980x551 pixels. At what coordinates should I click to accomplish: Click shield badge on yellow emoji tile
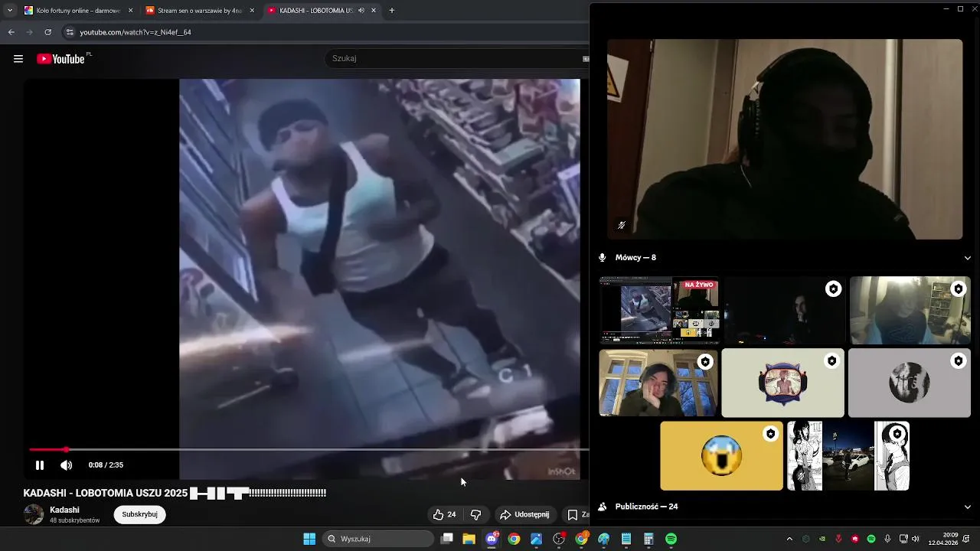pos(770,434)
